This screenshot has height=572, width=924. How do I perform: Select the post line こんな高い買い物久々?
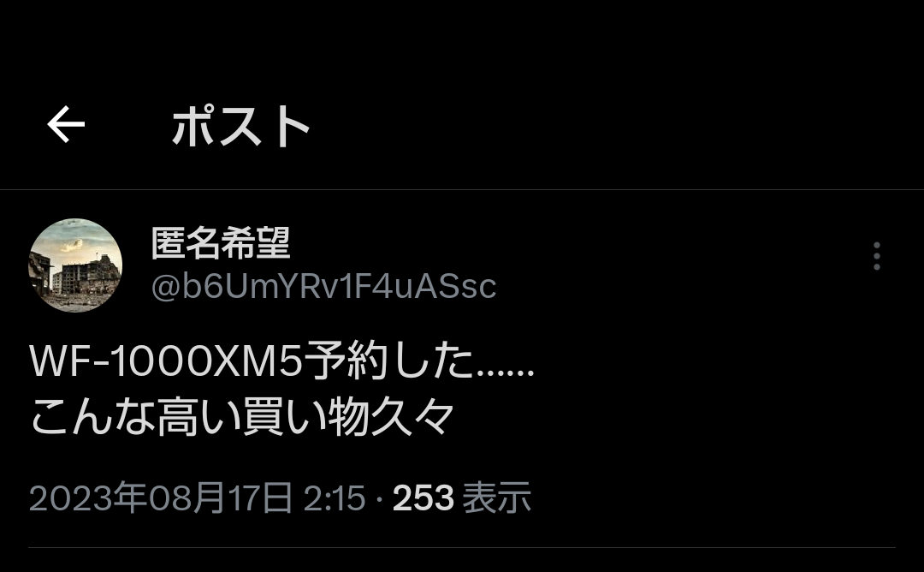tap(241, 416)
